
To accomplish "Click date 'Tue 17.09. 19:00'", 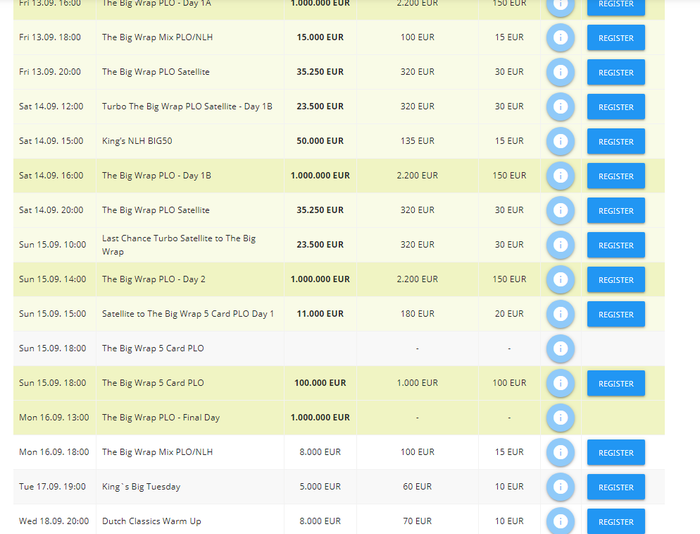I will click(52, 487).
